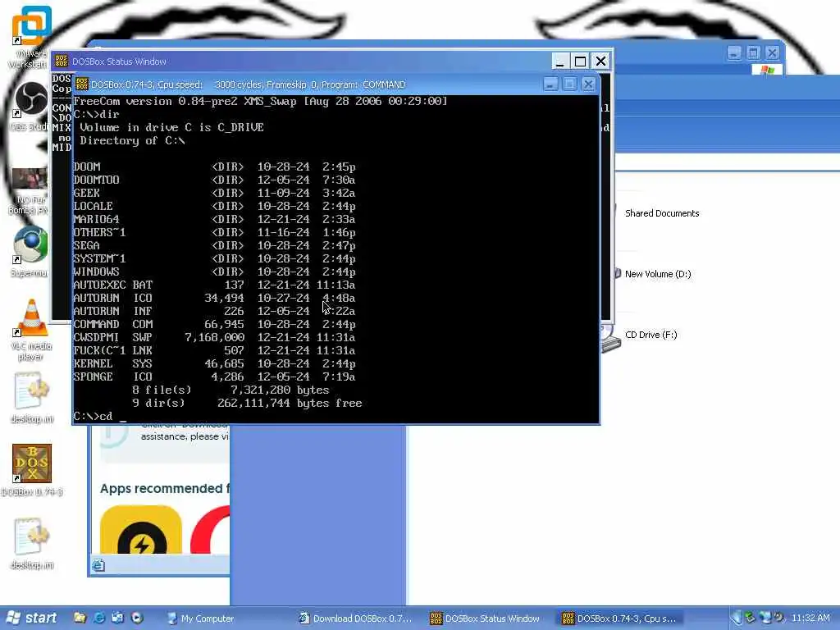Maximize the My Computer window
The width and height of the screenshot is (840, 630).
(x=753, y=52)
